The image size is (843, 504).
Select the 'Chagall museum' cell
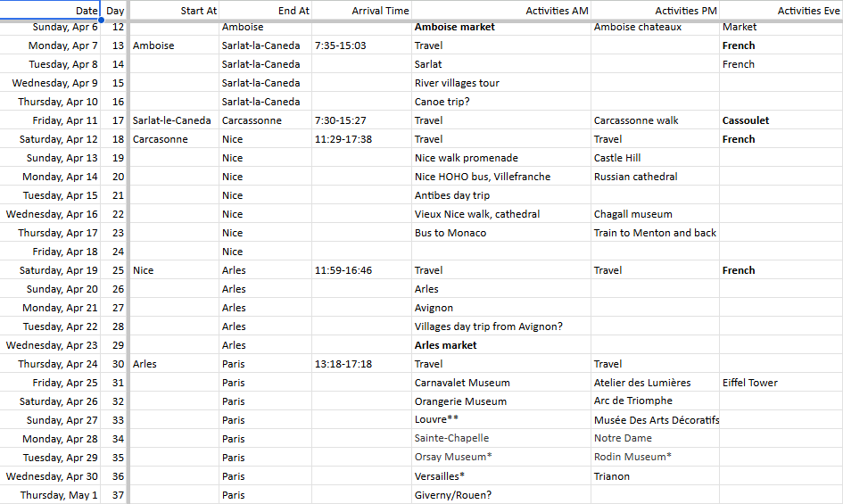point(656,214)
